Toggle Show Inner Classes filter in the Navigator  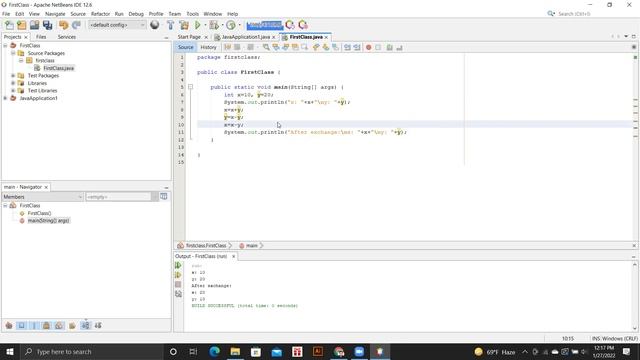59,325
